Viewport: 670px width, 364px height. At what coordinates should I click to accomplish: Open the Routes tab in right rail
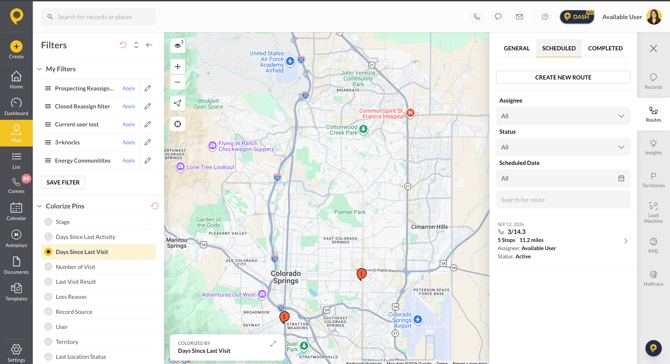click(653, 114)
